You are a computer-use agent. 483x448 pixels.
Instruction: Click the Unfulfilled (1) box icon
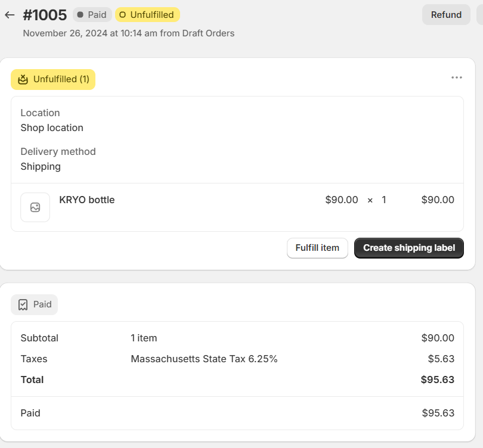coord(23,79)
